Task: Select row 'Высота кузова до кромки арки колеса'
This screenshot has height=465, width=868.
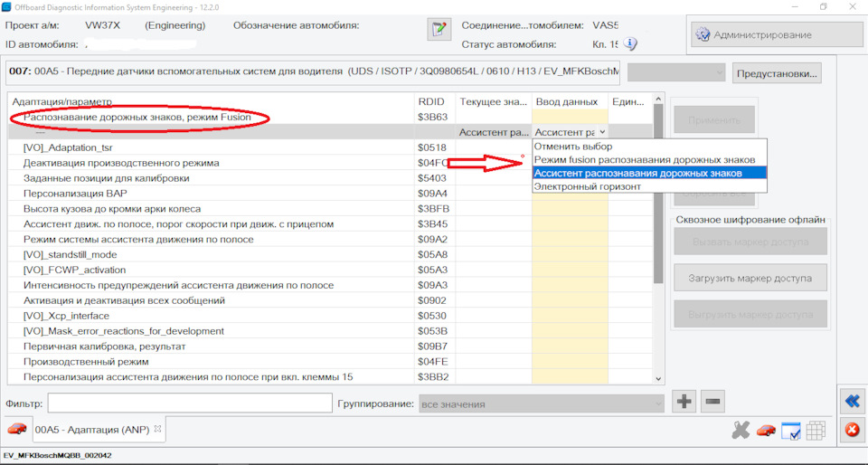Action: click(x=330, y=209)
